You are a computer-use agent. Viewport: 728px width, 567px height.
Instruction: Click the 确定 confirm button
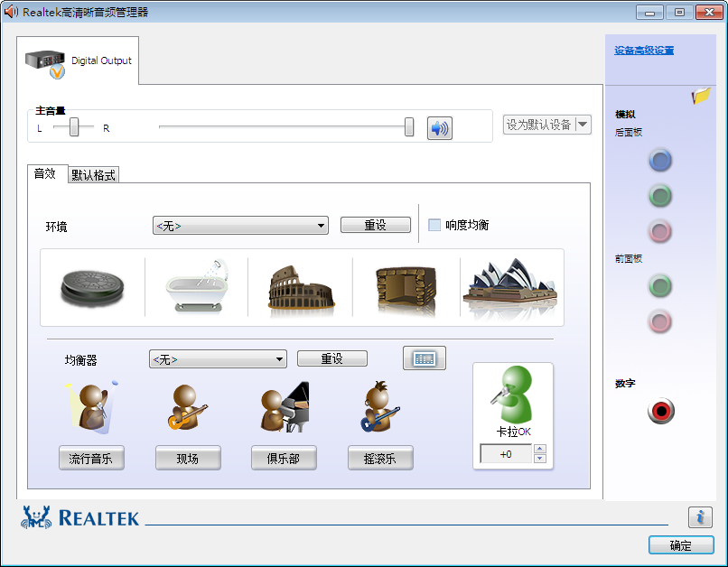[681, 545]
